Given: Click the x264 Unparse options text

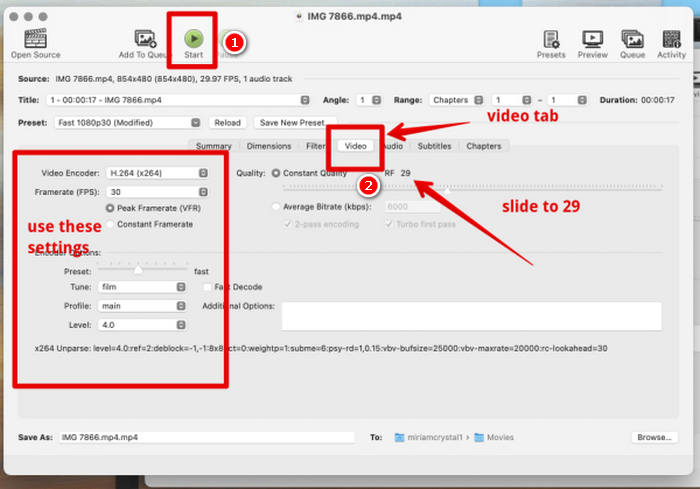Looking at the screenshot, I should click(x=321, y=348).
